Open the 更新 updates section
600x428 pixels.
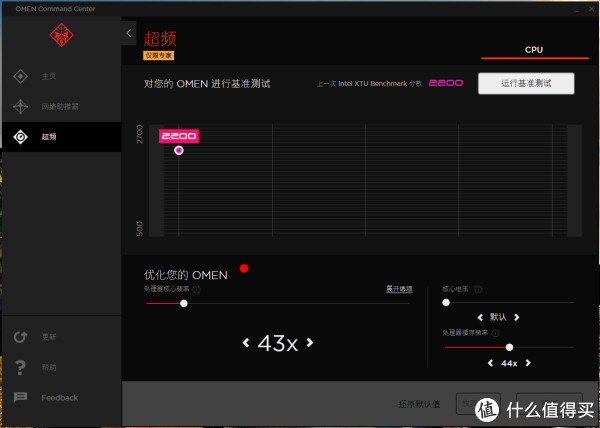pyautogui.click(x=49, y=337)
